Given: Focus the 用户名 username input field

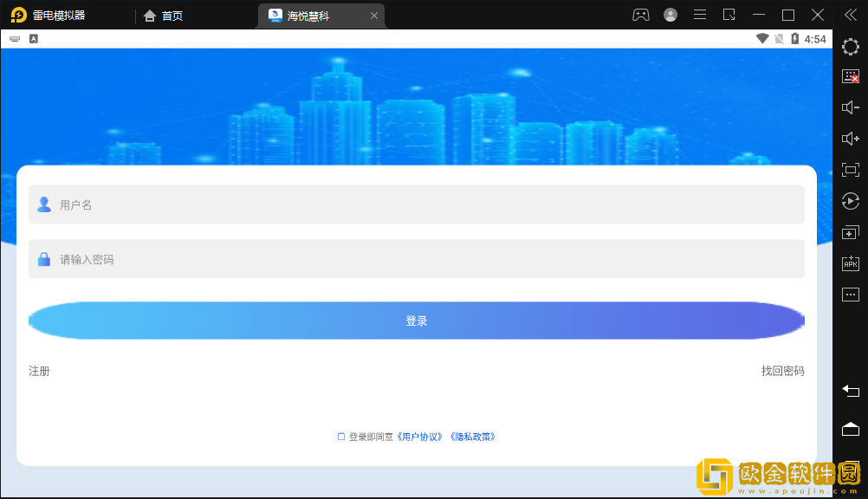Looking at the screenshot, I should [x=416, y=204].
